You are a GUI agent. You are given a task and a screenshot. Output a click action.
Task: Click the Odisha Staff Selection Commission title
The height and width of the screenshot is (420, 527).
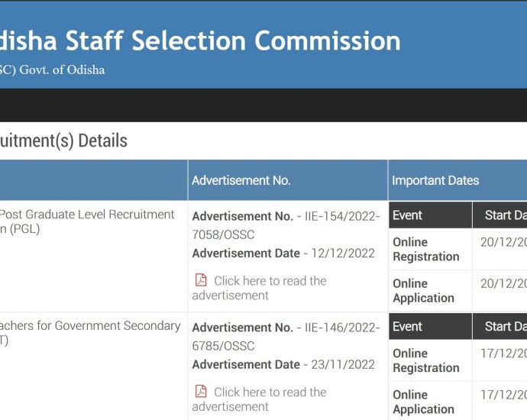point(200,40)
